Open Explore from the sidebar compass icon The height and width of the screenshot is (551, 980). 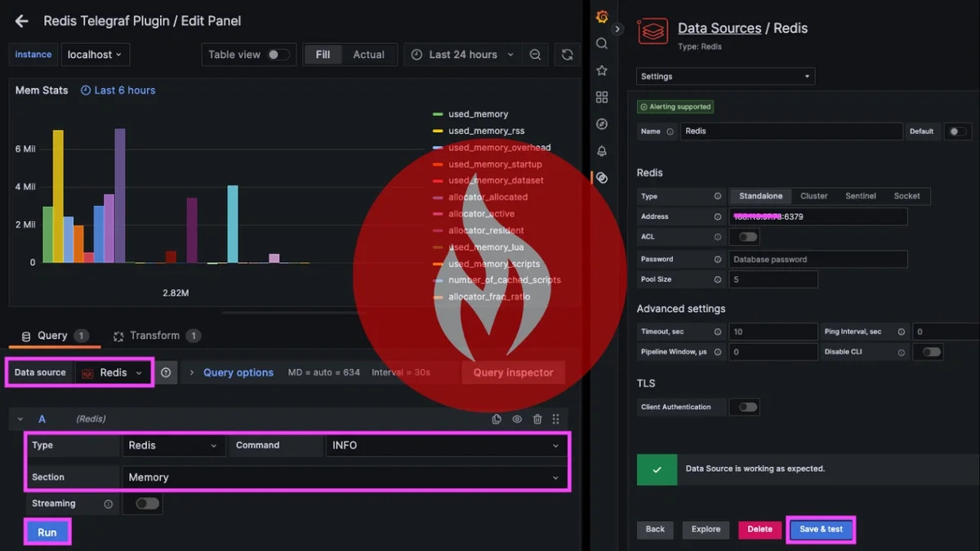[x=602, y=124]
